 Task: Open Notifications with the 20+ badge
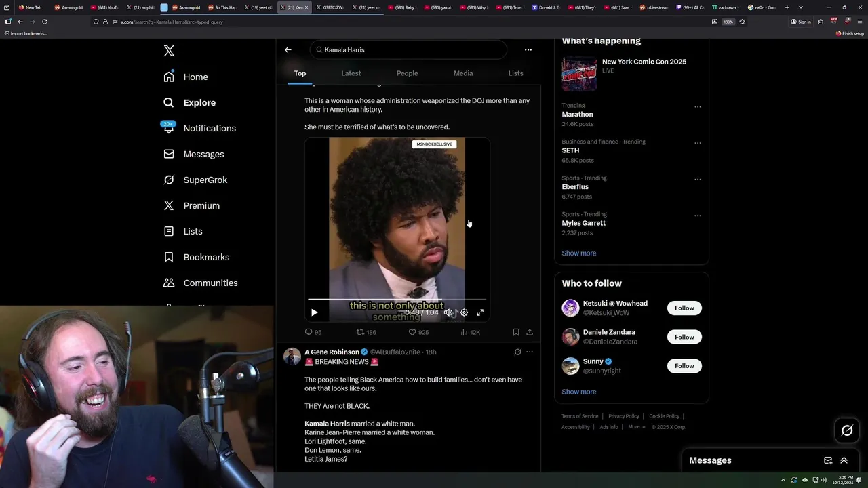click(x=199, y=128)
